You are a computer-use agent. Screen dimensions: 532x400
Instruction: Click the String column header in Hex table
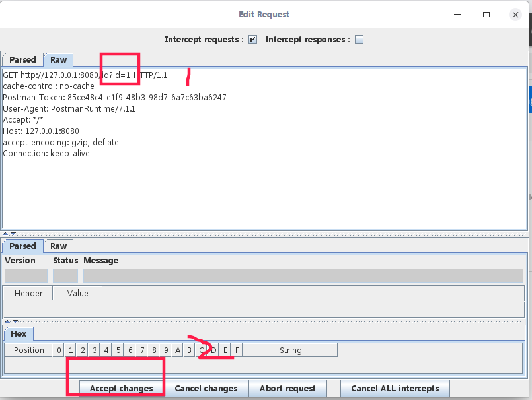point(290,350)
